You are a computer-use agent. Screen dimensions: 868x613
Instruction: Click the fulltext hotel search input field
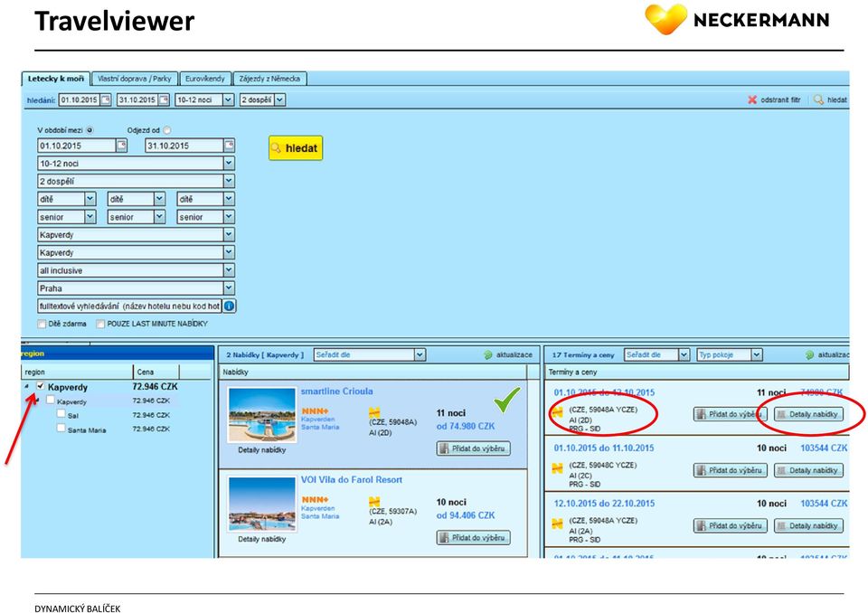click(x=129, y=306)
